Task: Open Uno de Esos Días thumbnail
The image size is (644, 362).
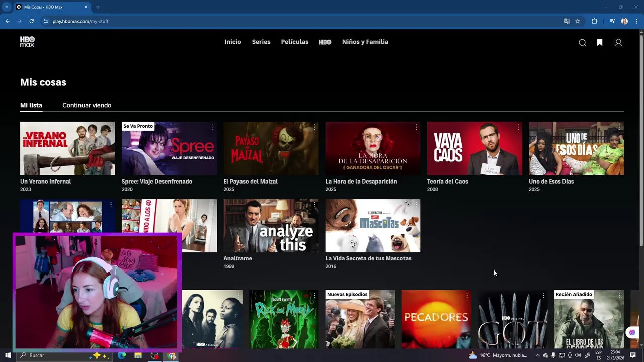Action: [576, 148]
